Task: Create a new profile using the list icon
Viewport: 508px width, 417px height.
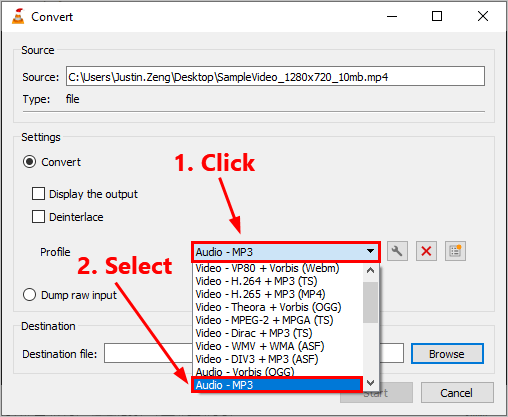Action: (x=455, y=251)
